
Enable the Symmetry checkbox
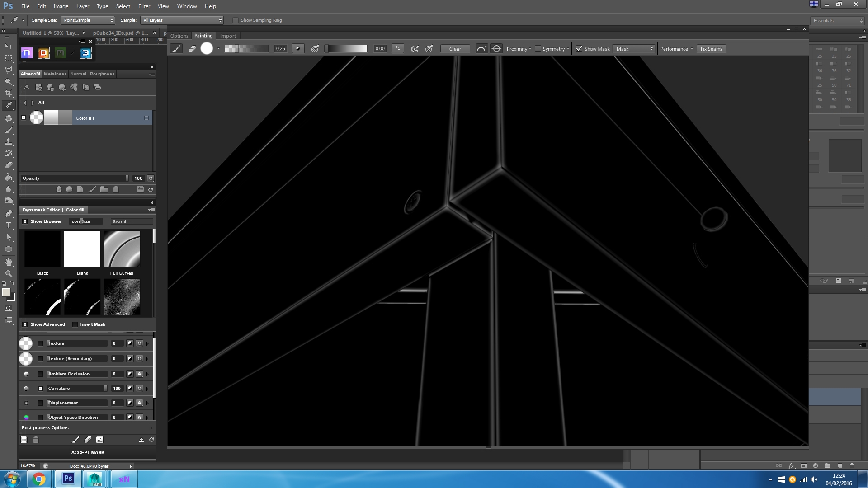pos(538,49)
